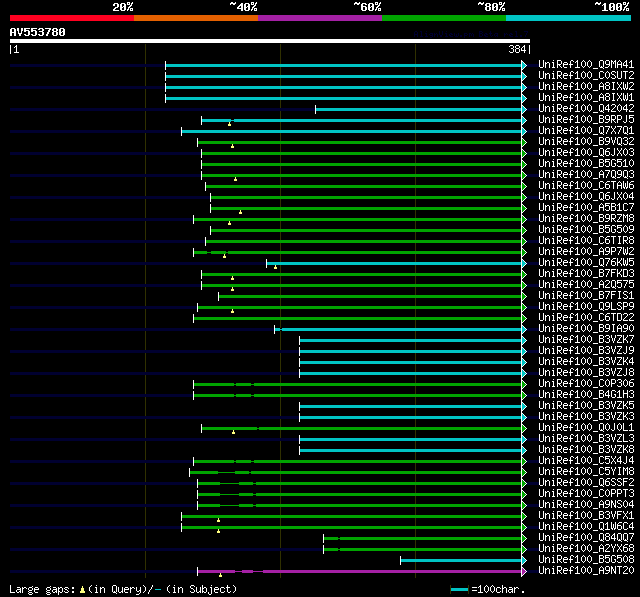Click the yellow gap marker under Q76KW5 bar

[x=276, y=267]
